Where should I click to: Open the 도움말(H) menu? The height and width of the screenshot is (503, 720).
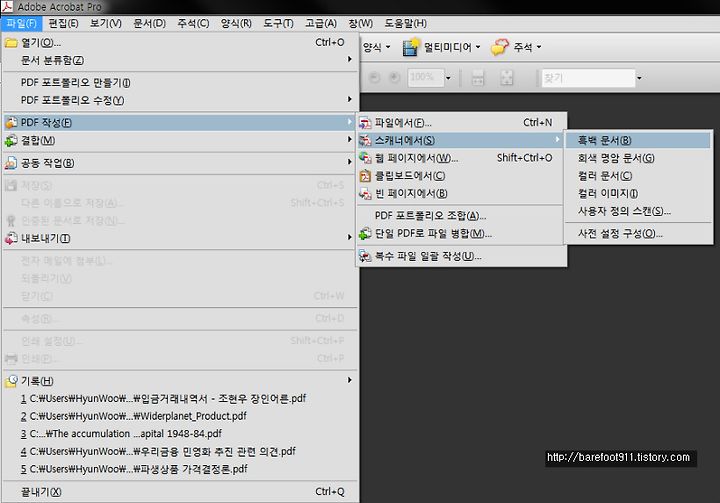(x=405, y=23)
